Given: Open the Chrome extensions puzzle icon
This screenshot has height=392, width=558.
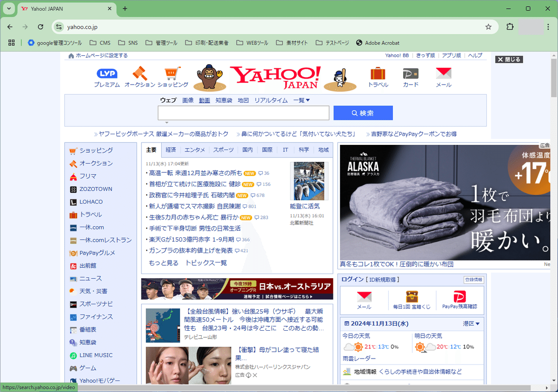Looking at the screenshot, I should 510,27.
